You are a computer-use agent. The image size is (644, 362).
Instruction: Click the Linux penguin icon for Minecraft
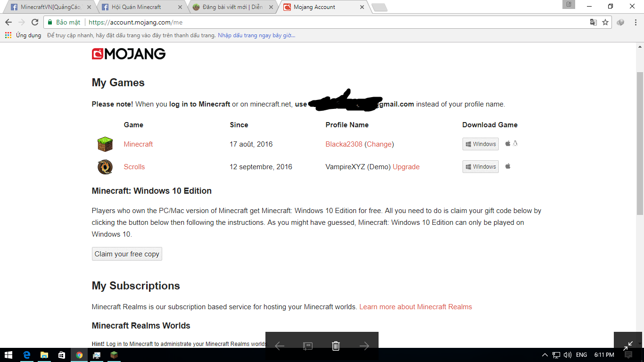[x=515, y=144]
